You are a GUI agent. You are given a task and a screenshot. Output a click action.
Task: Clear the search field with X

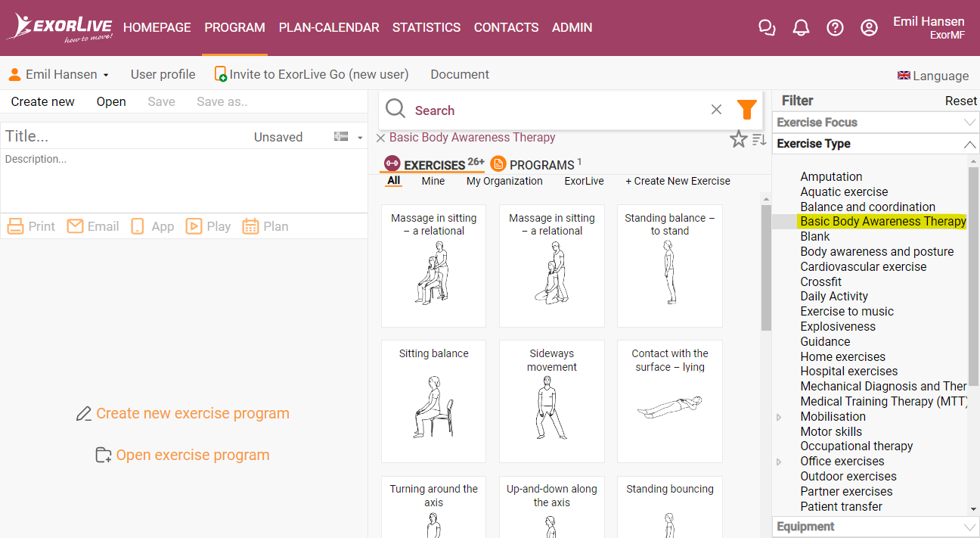coord(716,110)
